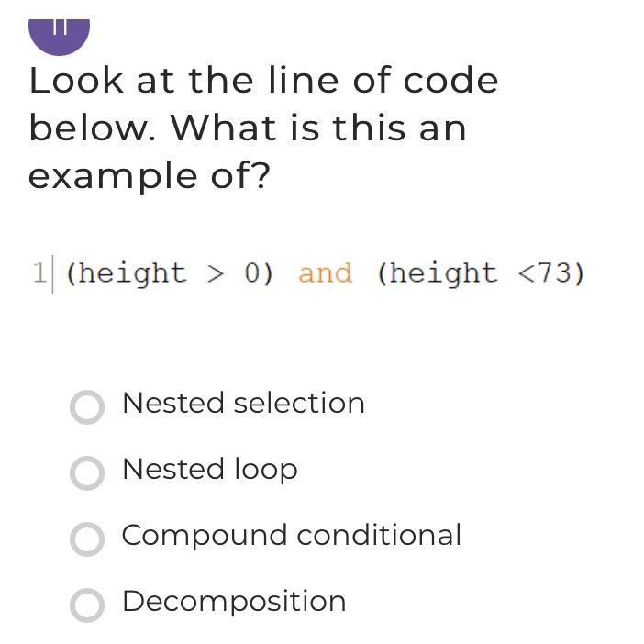Screen dimensions: 644x644
Task: Tap the 'Compound conditional' answer text
Action: click(291, 536)
